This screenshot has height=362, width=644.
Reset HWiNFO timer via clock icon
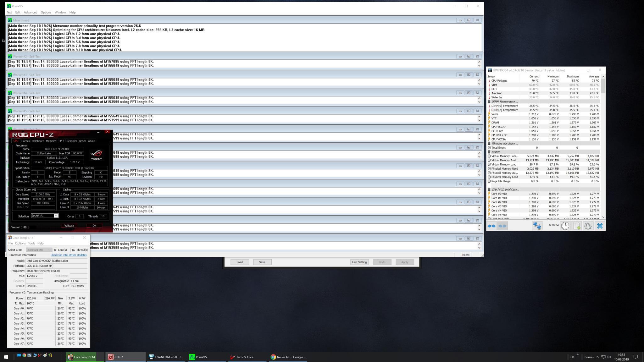[565, 226]
